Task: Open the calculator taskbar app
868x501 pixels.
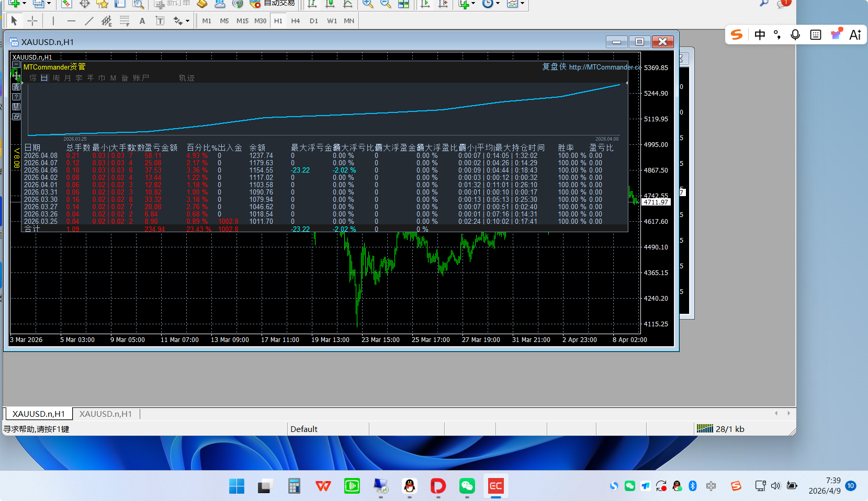Action: tap(294, 486)
